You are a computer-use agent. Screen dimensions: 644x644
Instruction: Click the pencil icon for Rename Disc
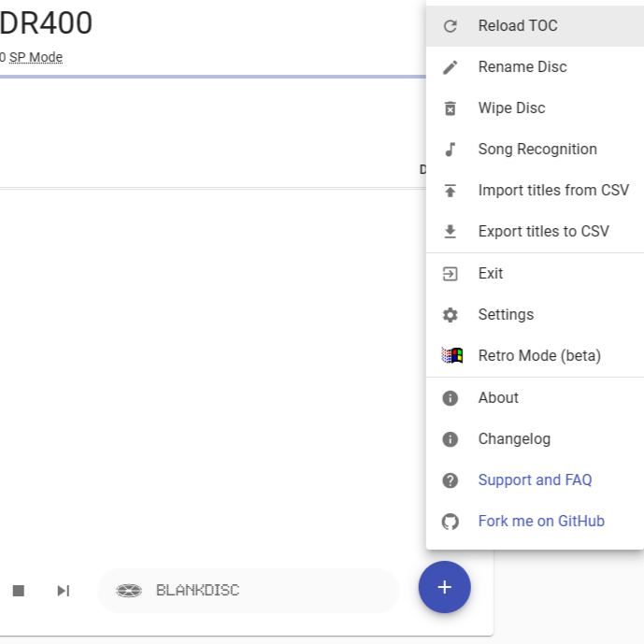click(450, 67)
